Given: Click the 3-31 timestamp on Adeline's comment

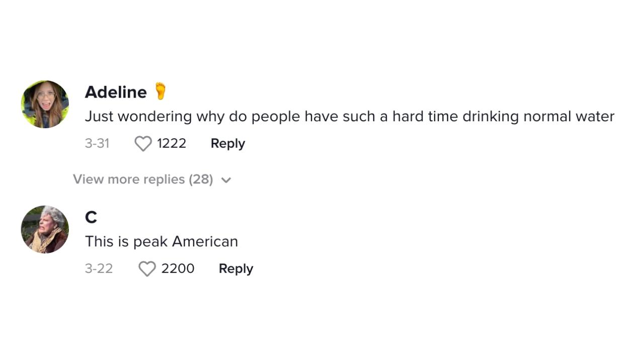Looking at the screenshot, I should tap(97, 143).
